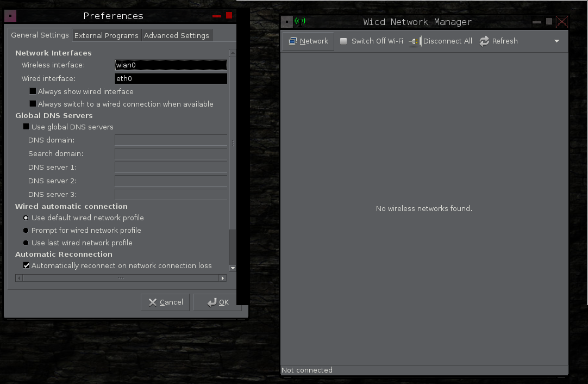The height and width of the screenshot is (384, 588).
Task: Enable Use global DNS servers
Action: (26, 127)
